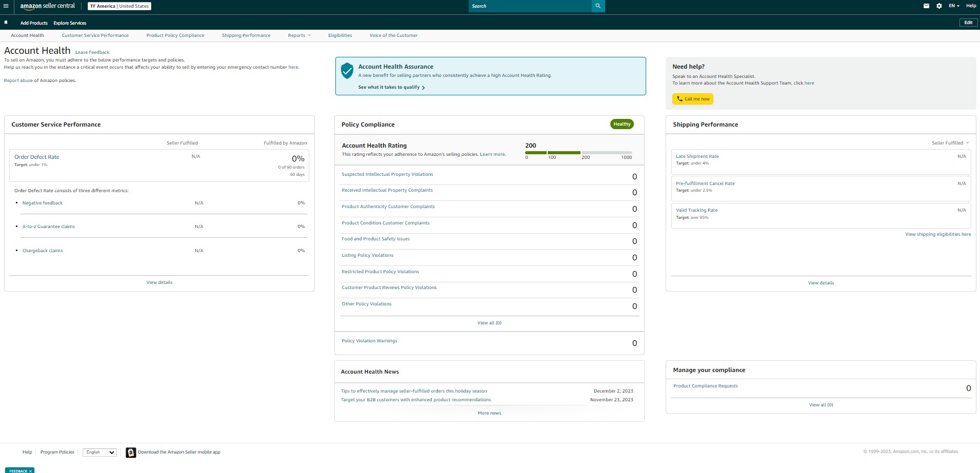Switch to the Account Health tab
980x473 pixels.
27,35
